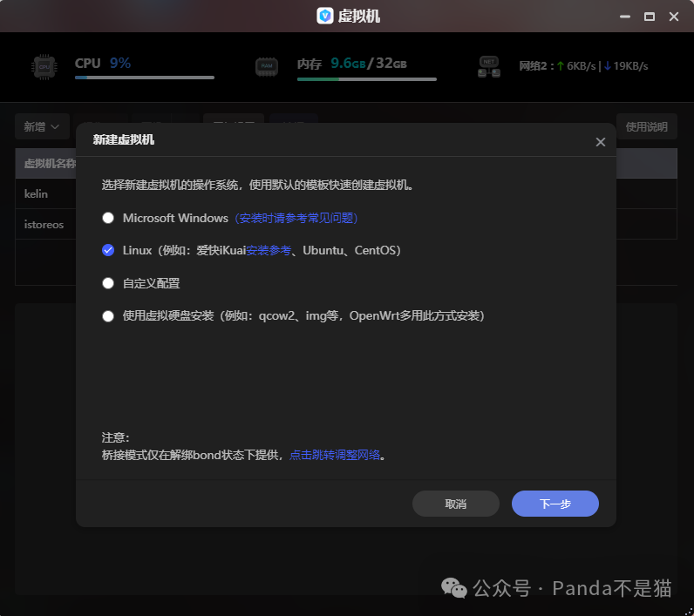Viewport: 694px width, 616px height.
Task: Click the 网络2 traffic readout
Action: (x=583, y=66)
